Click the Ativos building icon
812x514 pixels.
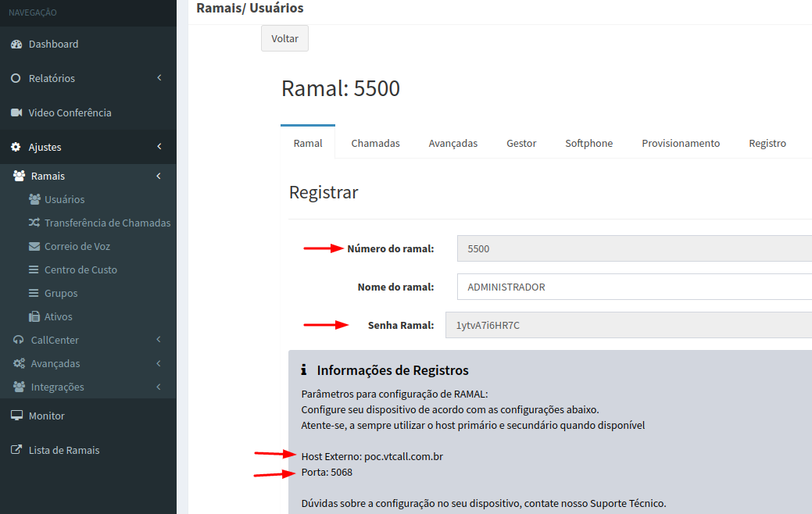coord(34,316)
